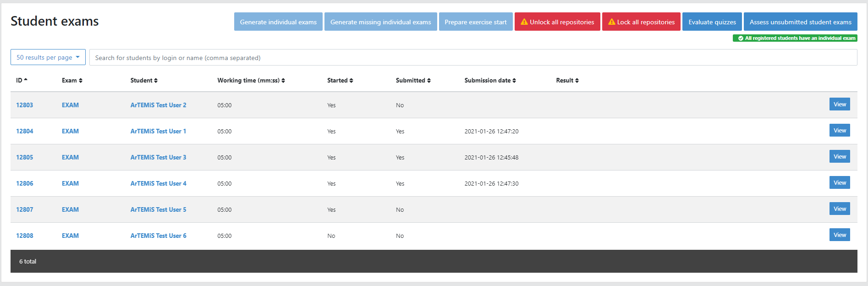View the exam of ArTEMiS Test User 4
This screenshot has height=286, width=868.
click(x=840, y=182)
